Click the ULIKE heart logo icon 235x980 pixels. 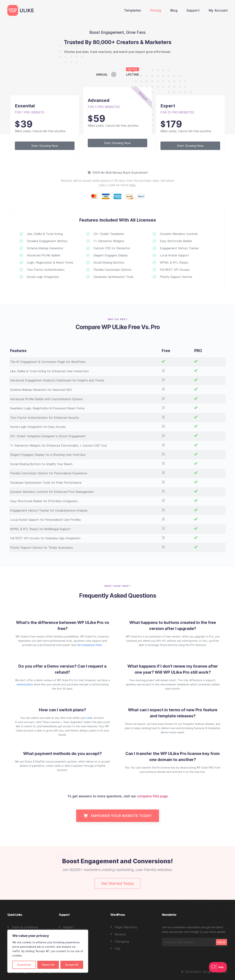click(x=12, y=11)
